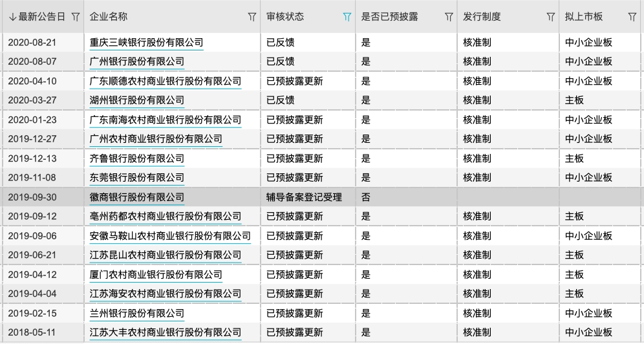Open 广州农村商业银行股份有限公司 link
This screenshot has height=344, width=644.
(156, 139)
